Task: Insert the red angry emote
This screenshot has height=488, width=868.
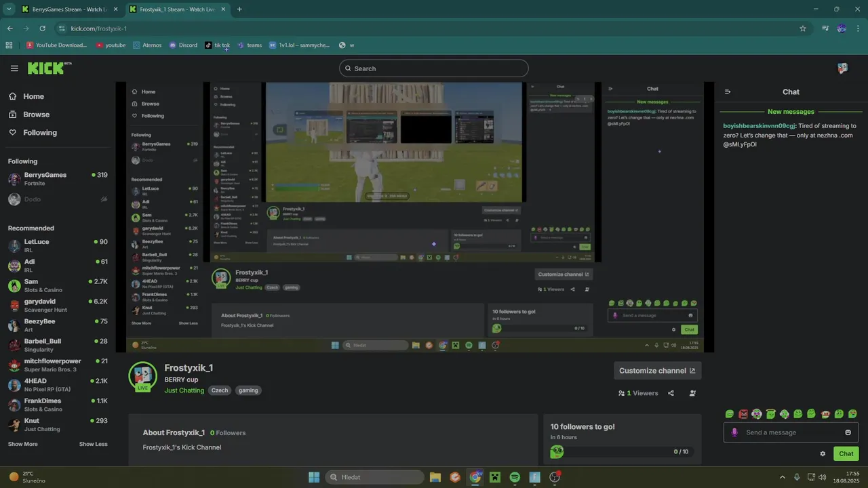Action: click(743, 413)
